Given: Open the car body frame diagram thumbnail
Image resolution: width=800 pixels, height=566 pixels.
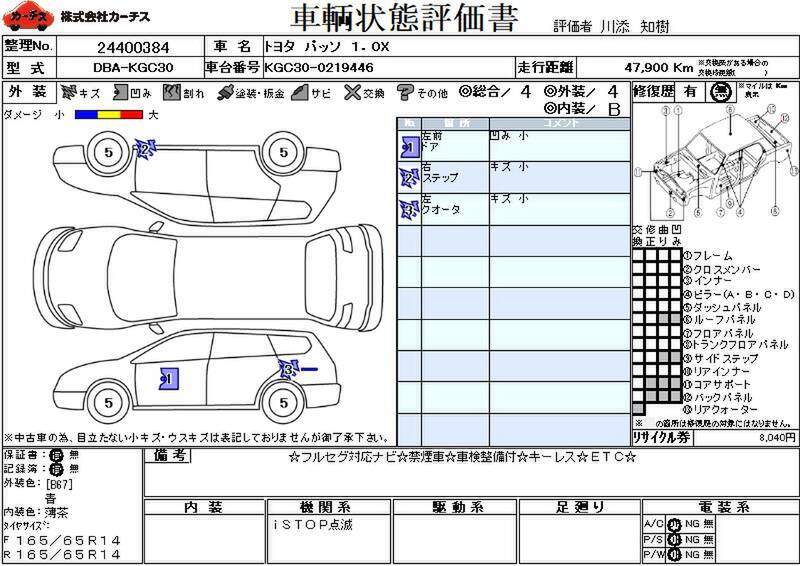Looking at the screenshot, I should click(x=715, y=161).
